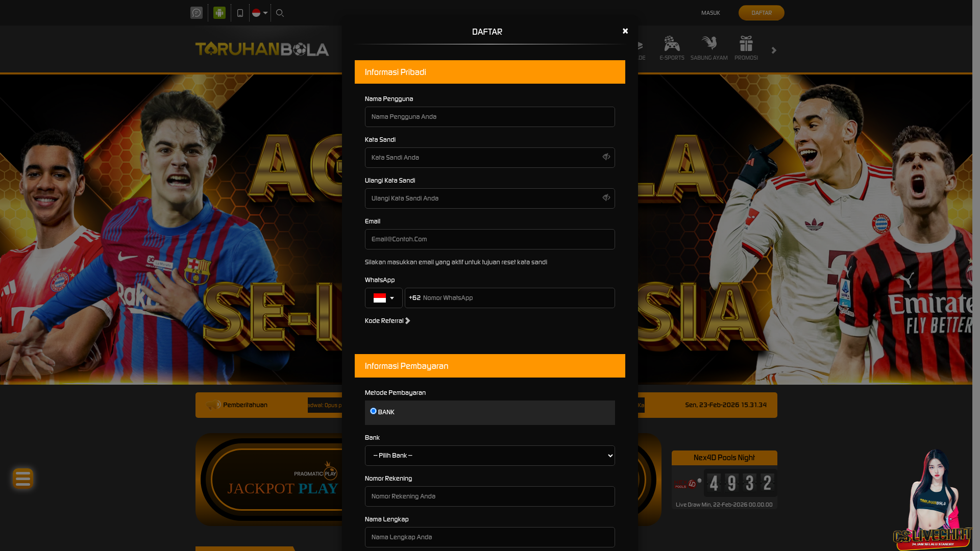Focus the Kata Sandi input field

coord(490,158)
